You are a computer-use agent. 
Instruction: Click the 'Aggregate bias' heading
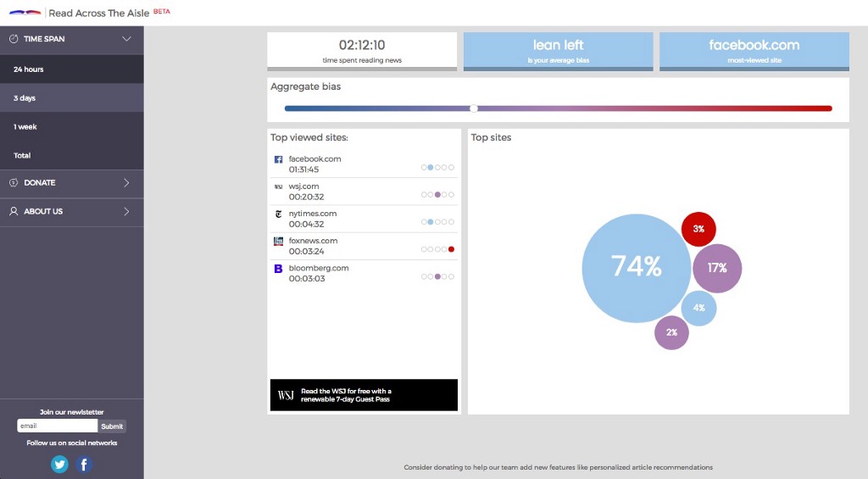(305, 86)
